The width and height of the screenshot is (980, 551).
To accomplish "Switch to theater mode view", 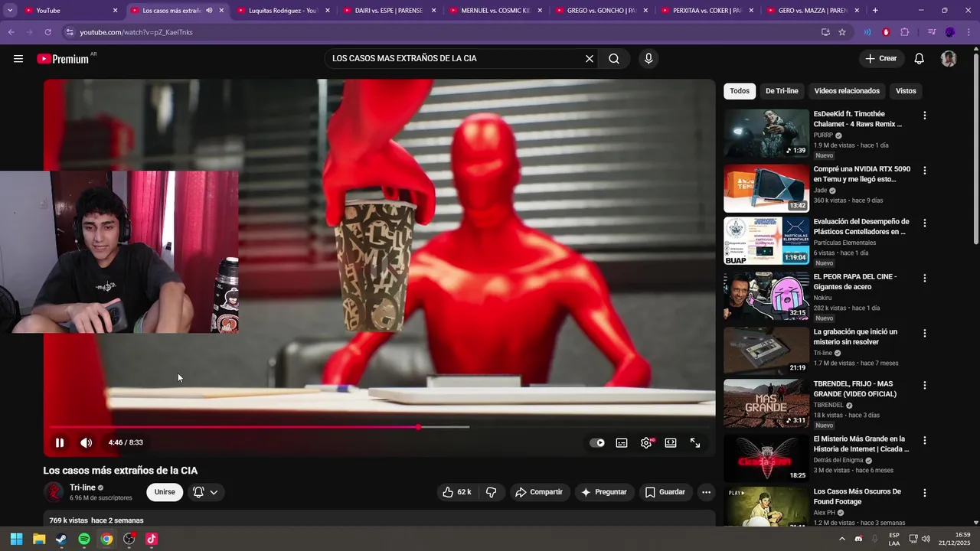I will click(671, 442).
